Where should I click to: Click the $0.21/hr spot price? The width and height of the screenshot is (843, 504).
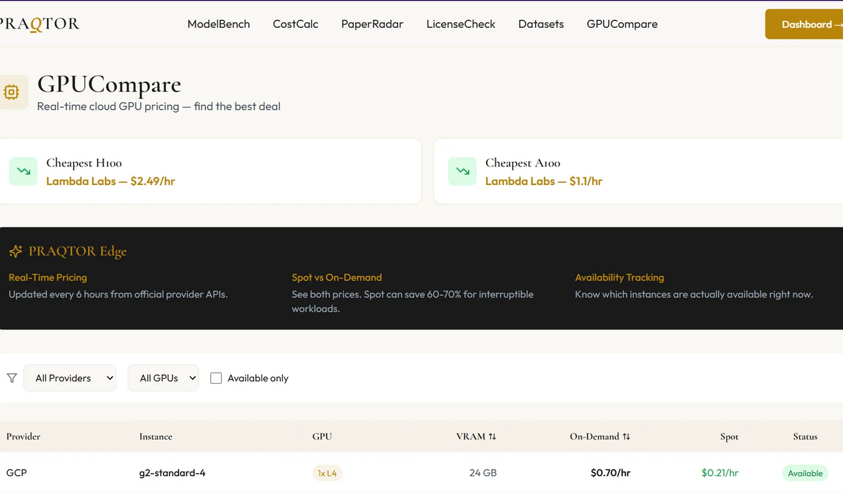click(720, 473)
